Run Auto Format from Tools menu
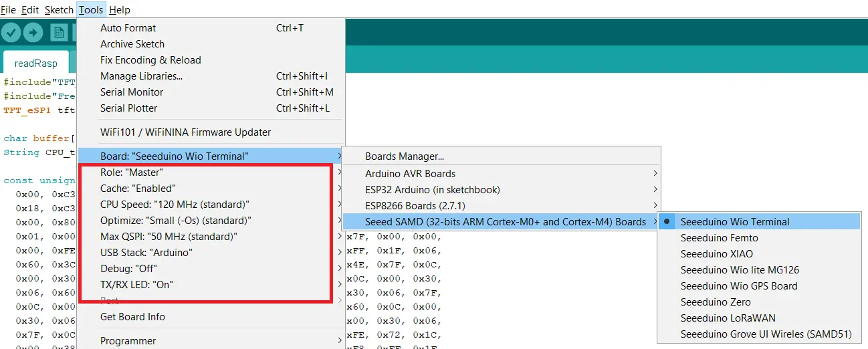The width and height of the screenshot is (868, 349). pyautogui.click(x=211, y=28)
